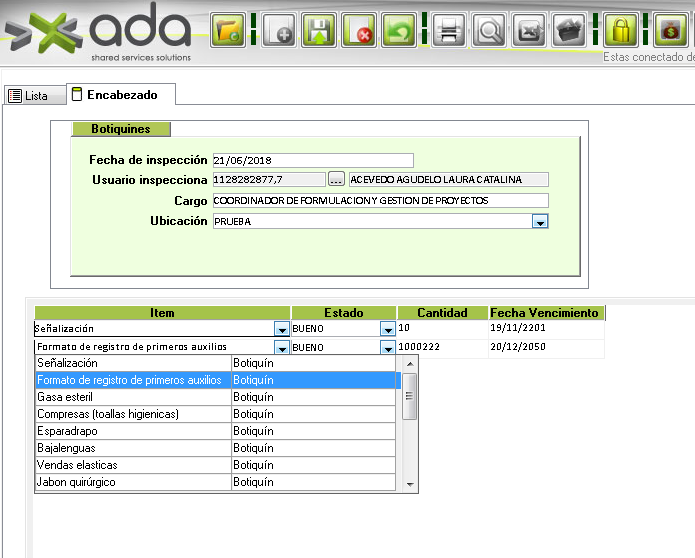Click the money bag icon
This screenshot has height=558, width=695.
(669, 30)
